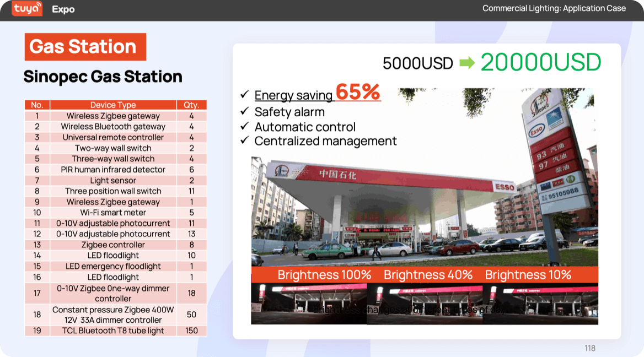Viewport: 644px width, 357px height.
Task: Click the Brightness 10% night photo
Action: pyautogui.click(x=540, y=304)
